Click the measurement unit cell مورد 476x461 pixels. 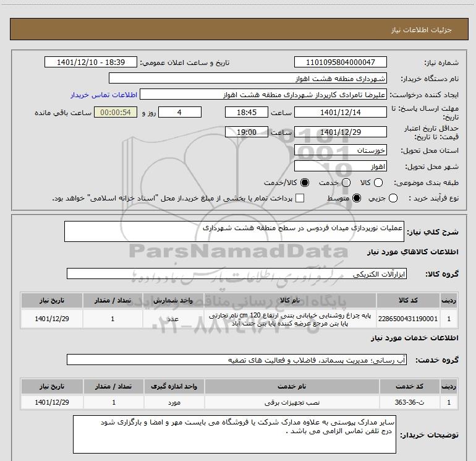(x=174, y=402)
